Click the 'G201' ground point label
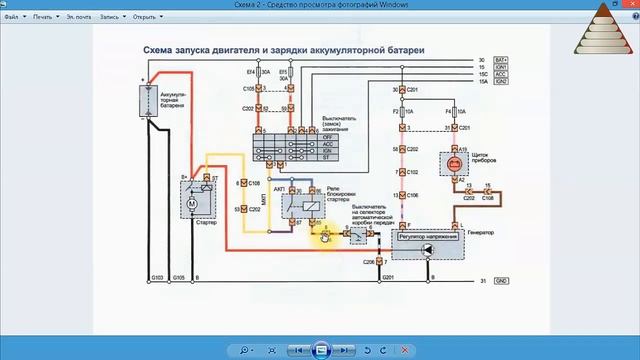The width and height of the screenshot is (640, 360). [x=388, y=278]
